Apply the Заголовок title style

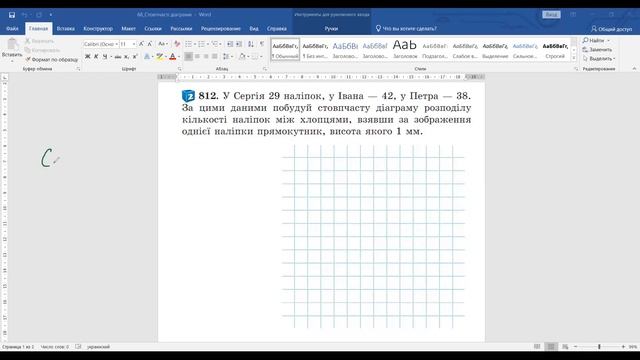point(405,50)
